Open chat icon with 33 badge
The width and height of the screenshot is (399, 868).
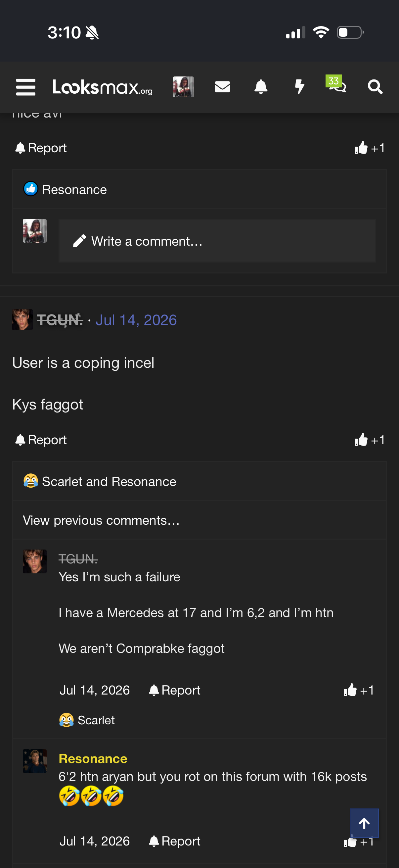[336, 84]
